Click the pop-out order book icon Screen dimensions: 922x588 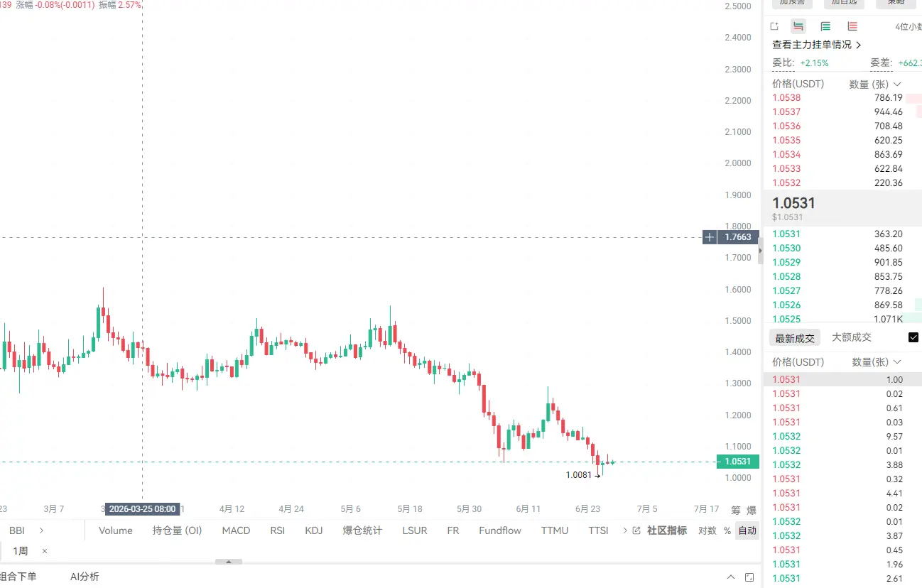774,26
